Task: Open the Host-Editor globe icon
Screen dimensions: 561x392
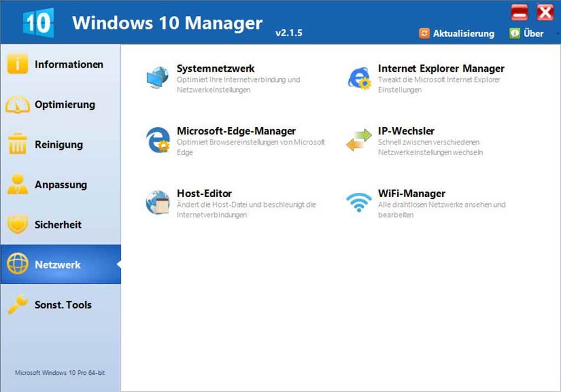Action: point(158,203)
